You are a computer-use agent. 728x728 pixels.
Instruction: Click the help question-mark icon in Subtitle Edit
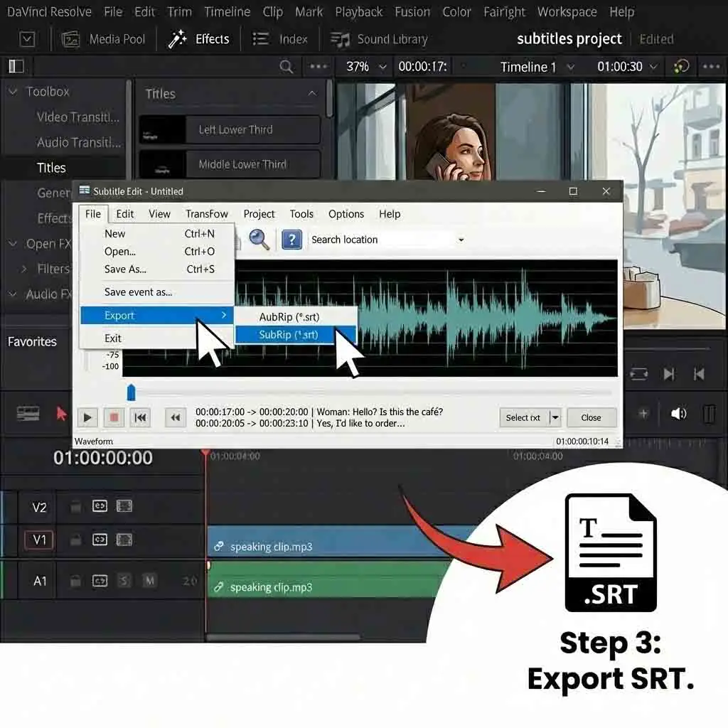coord(292,240)
